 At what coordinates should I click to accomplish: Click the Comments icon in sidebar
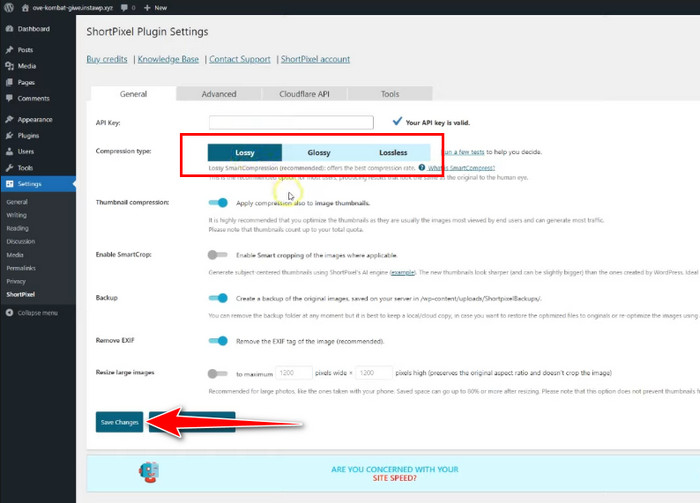tap(9, 98)
